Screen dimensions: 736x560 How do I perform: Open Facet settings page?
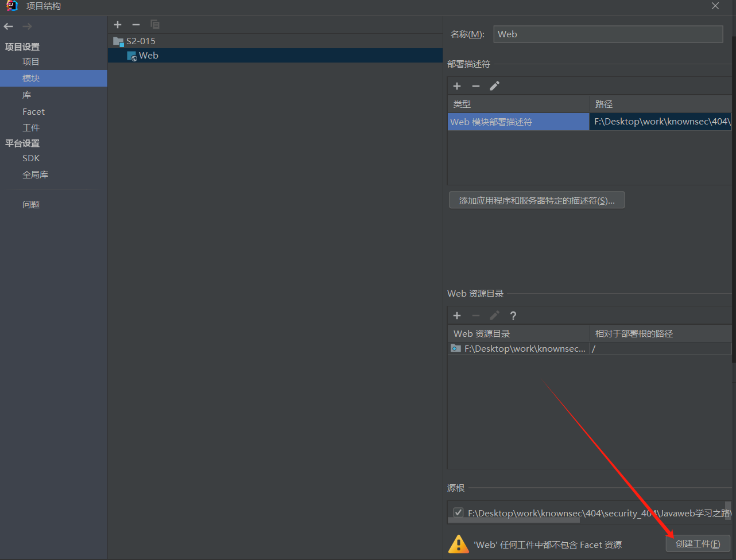point(33,111)
